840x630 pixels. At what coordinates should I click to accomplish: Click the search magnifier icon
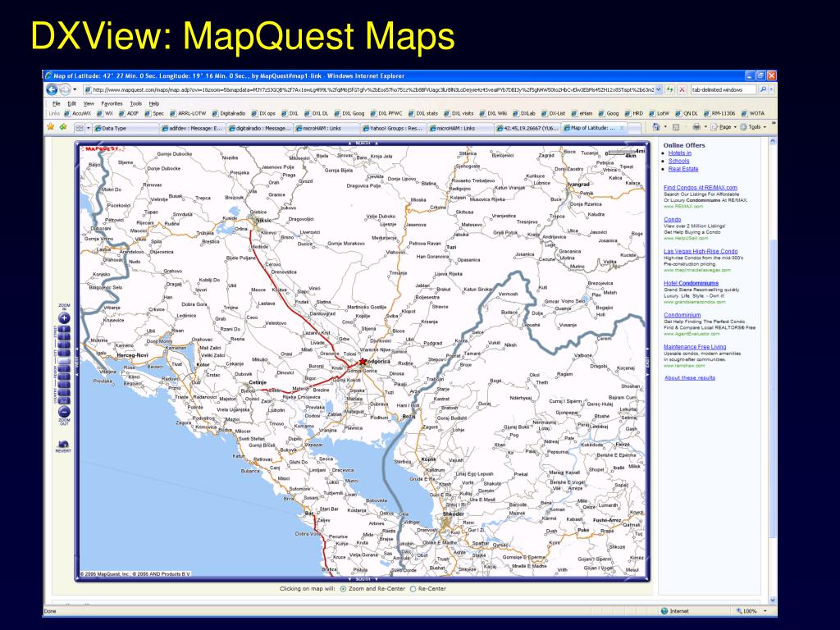(763, 89)
